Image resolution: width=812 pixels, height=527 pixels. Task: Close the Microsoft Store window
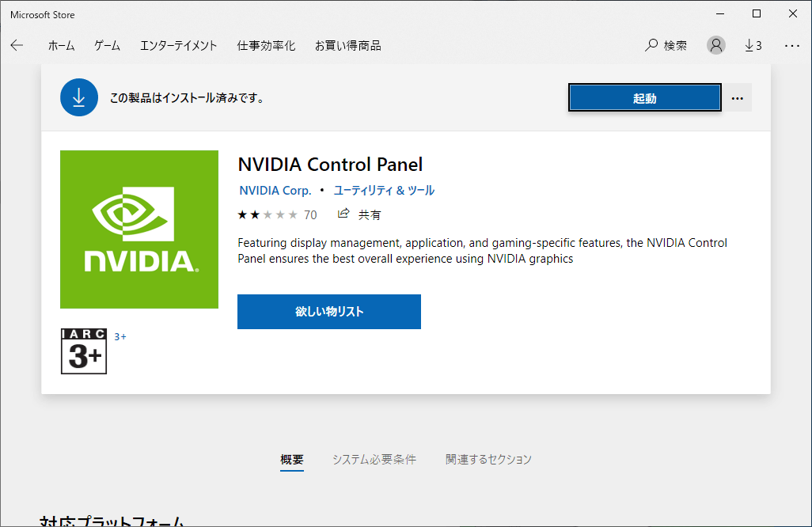[x=793, y=14]
